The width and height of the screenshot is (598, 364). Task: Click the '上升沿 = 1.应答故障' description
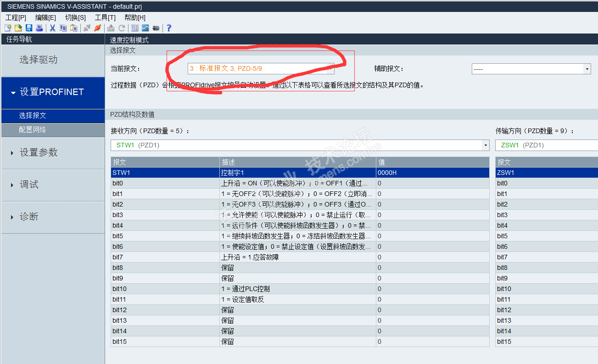coord(298,257)
